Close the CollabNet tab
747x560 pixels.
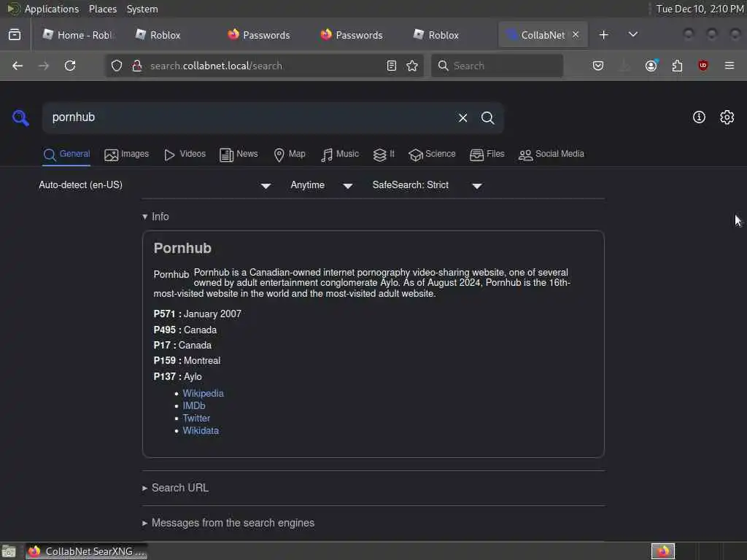click(576, 35)
